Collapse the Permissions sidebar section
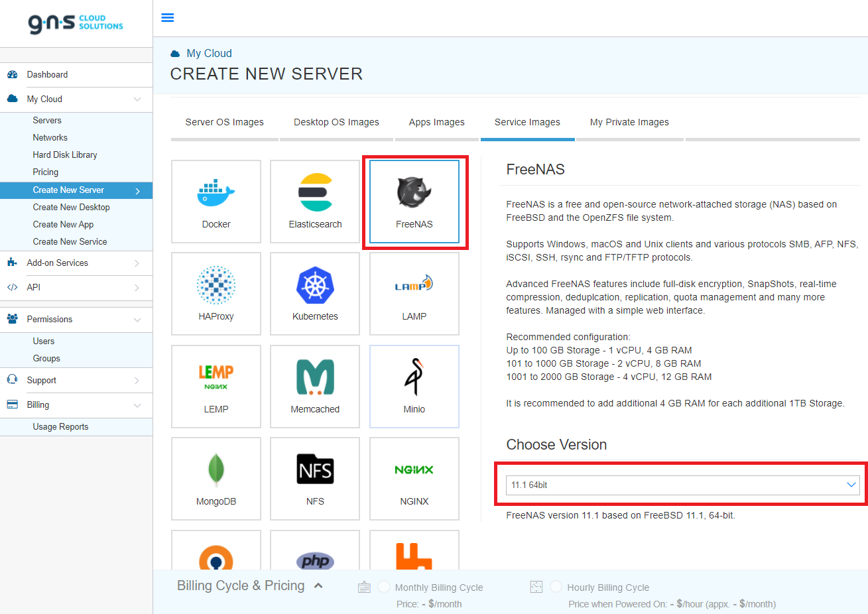 pyautogui.click(x=137, y=320)
